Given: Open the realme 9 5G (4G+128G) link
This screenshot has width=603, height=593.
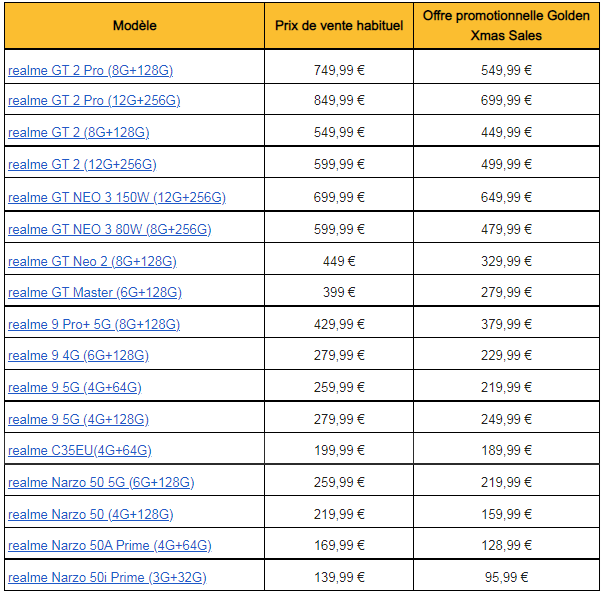Looking at the screenshot, I should click(x=78, y=419).
